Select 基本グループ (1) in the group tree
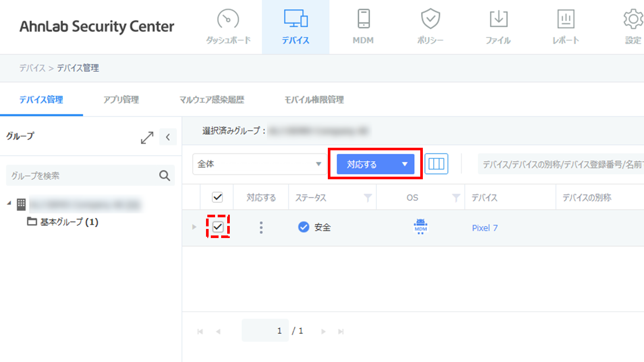Viewport: 644px width, 362px height. tap(69, 222)
